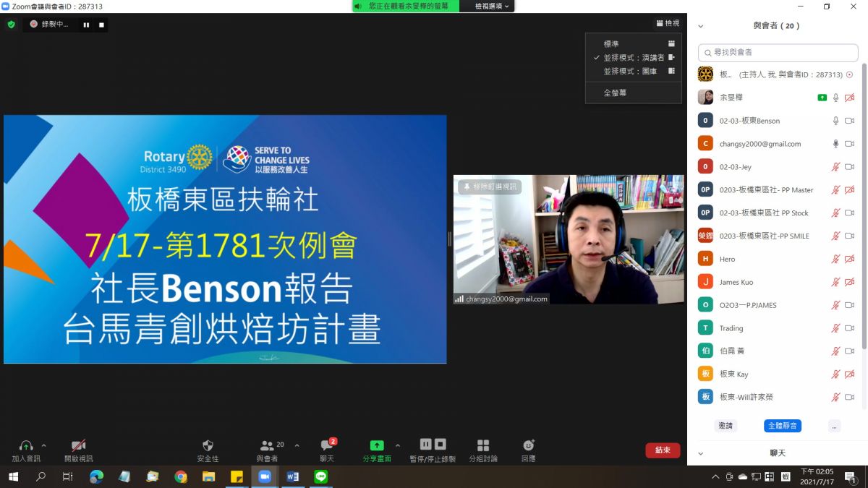Click the profile photo of 余旻樺

click(x=705, y=98)
